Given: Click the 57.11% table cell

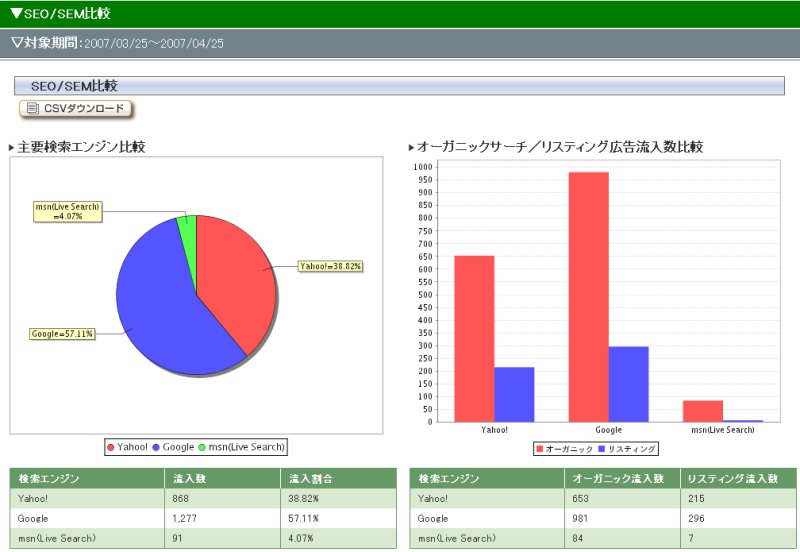Looking at the screenshot, I should coord(339,518).
